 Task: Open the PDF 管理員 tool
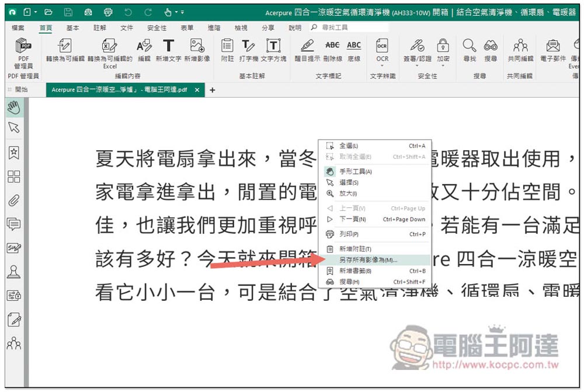click(23, 53)
